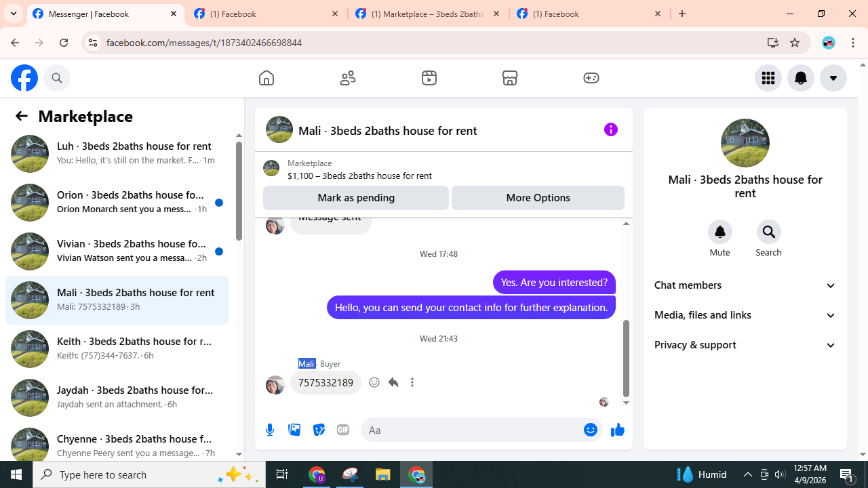The width and height of the screenshot is (868, 488).
Task: Choose a sticker icon
Action: tap(319, 430)
